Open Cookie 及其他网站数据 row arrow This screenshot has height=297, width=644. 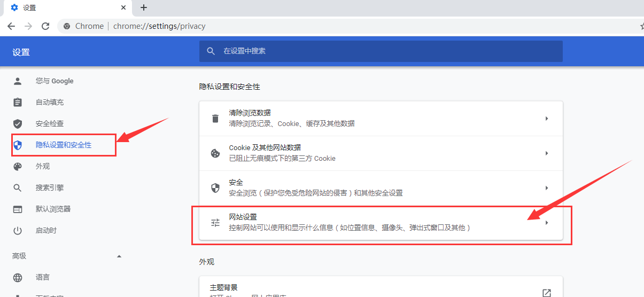546,153
